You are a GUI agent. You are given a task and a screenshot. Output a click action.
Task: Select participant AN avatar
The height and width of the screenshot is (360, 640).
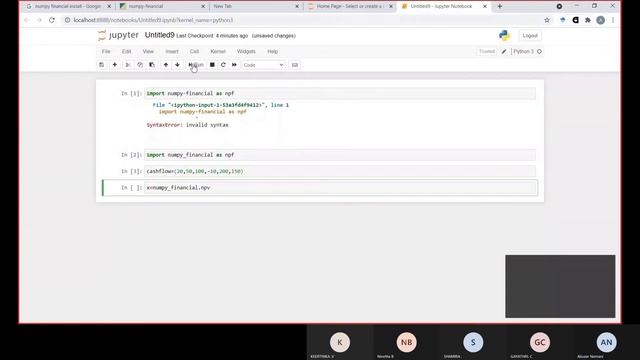tap(606, 342)
